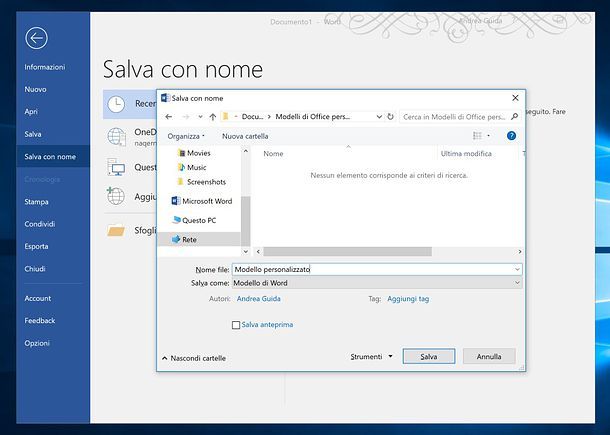
Task: Click the Annulla button
Action: click(x=489, y=356)
